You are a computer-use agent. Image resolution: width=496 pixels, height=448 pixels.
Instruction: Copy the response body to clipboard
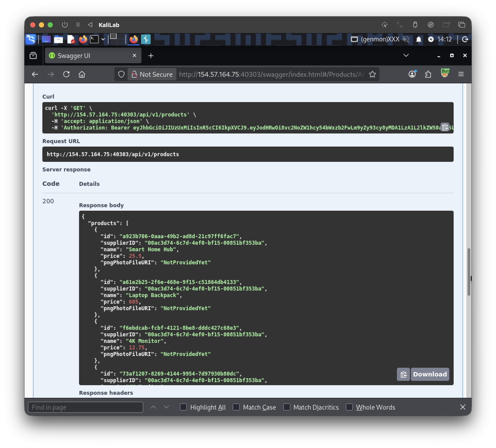tap(403, 374)
